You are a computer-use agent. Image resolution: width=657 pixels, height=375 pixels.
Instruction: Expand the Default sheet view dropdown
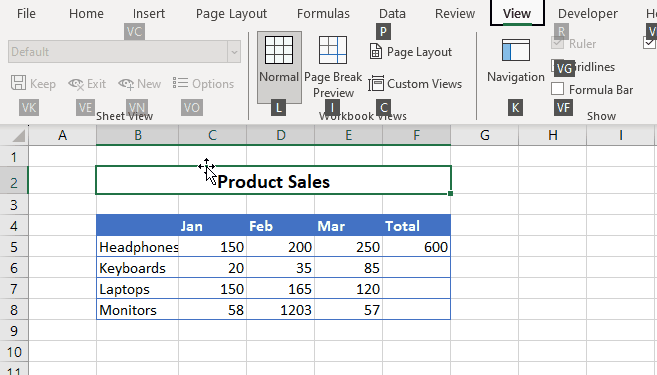234,52
